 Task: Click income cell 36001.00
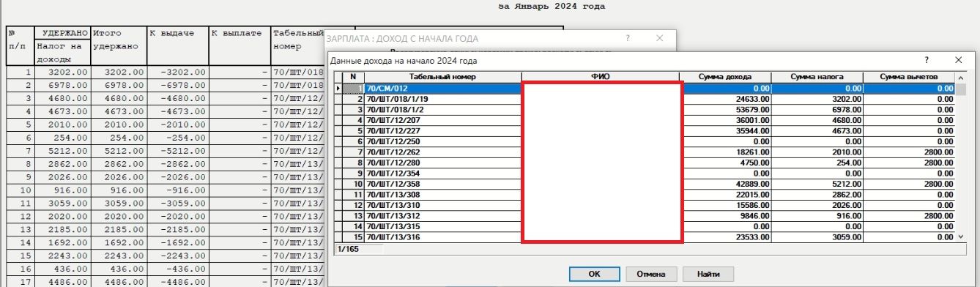pos(726,120)
